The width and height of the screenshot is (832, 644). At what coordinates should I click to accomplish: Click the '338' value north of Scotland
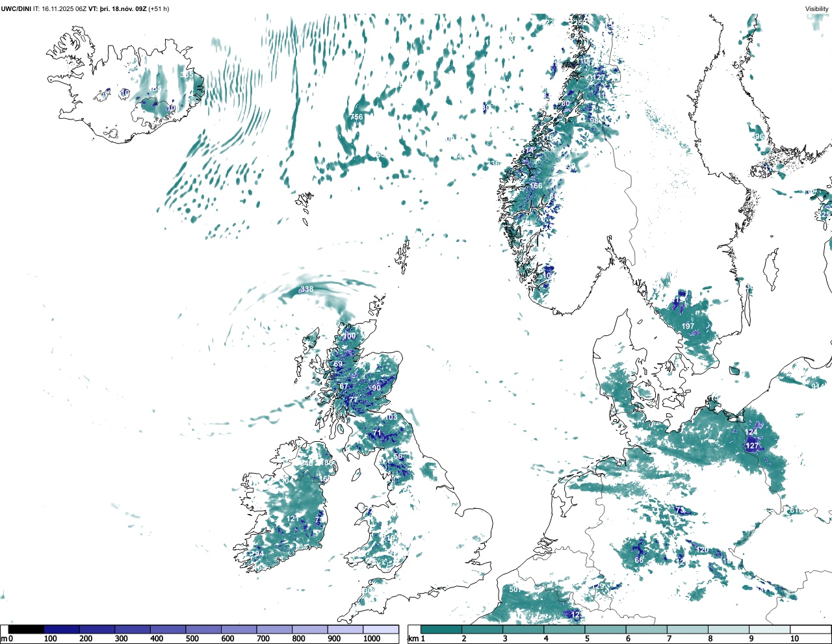(307, 289)
